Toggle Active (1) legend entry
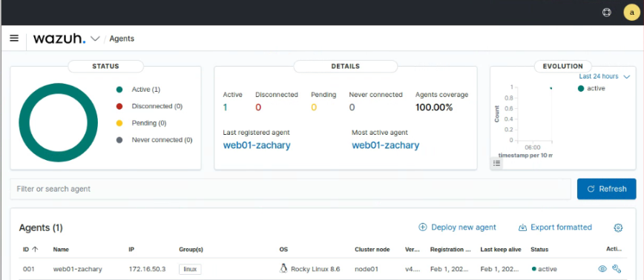The height and width of the screenshot is (280, 644). (x=146, y=90)
